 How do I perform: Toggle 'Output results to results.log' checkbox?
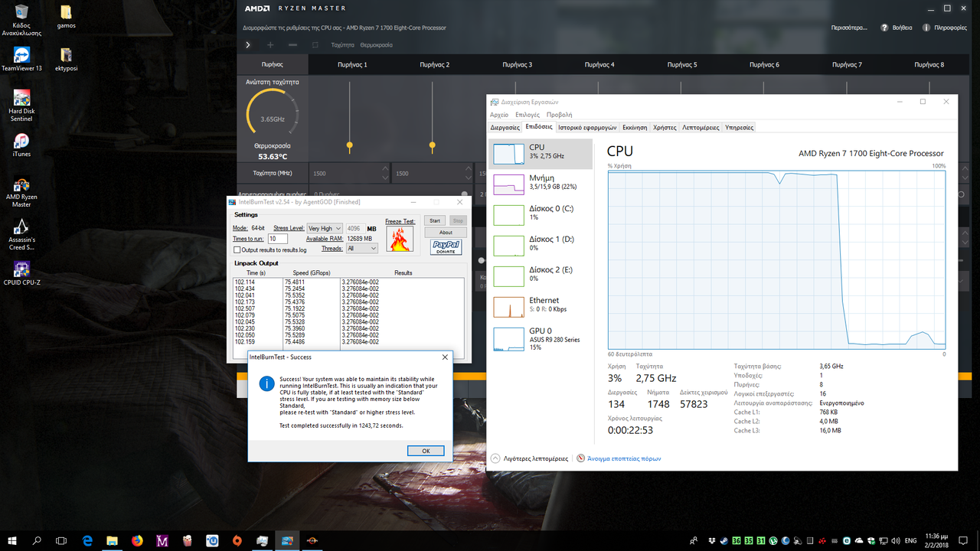(x=237, y=249)
